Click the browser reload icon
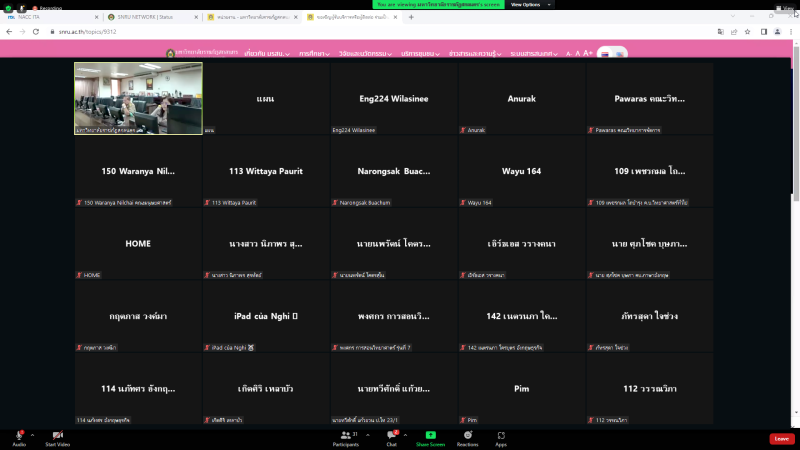Screen dimensions: 800x450 coord(36,32)
